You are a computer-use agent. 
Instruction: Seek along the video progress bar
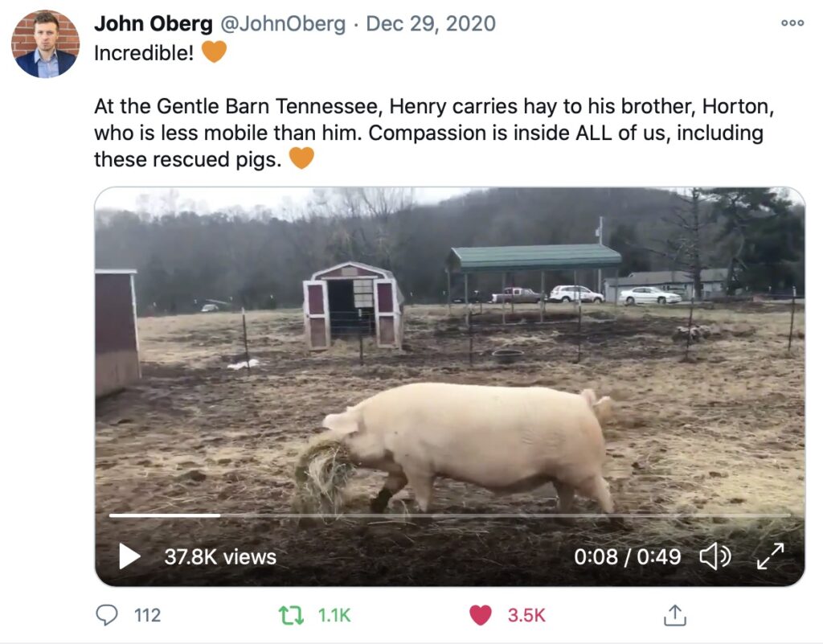[x=449, y=515]
